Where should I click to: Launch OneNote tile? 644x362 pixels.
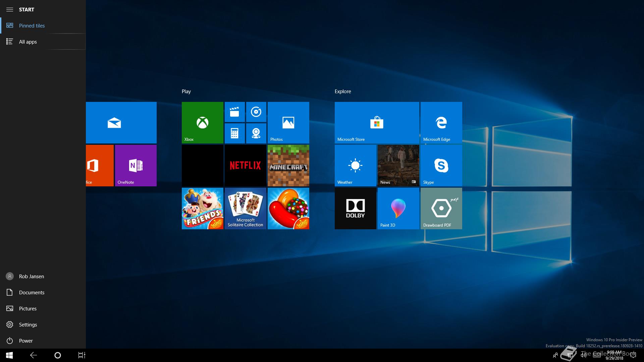pos(136,166)
